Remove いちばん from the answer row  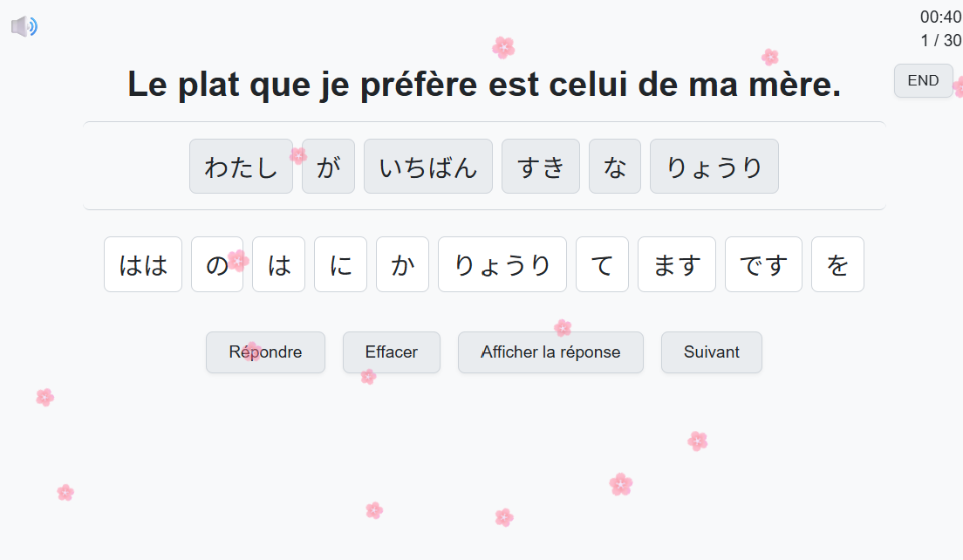(x=427, y=167)
